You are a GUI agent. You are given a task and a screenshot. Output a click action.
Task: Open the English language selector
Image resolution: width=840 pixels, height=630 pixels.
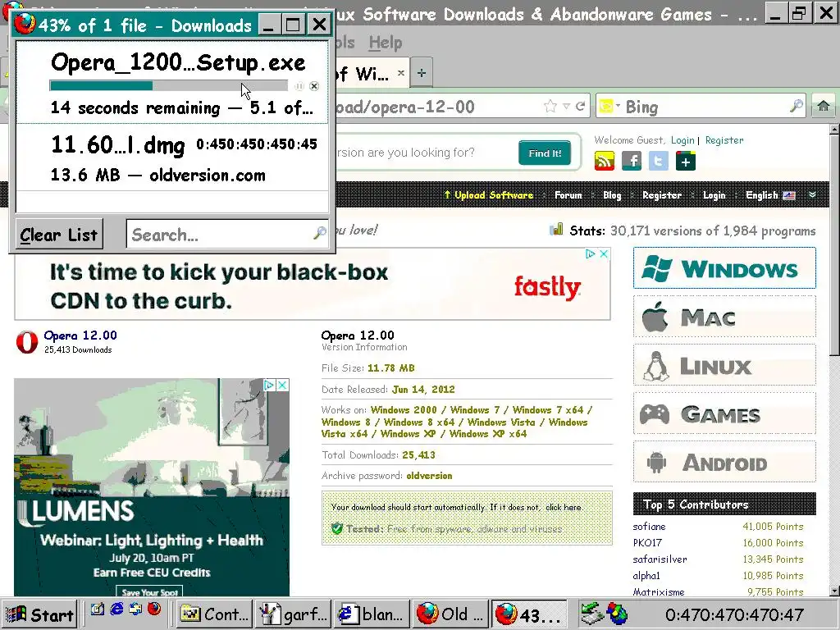pos(770,195)
